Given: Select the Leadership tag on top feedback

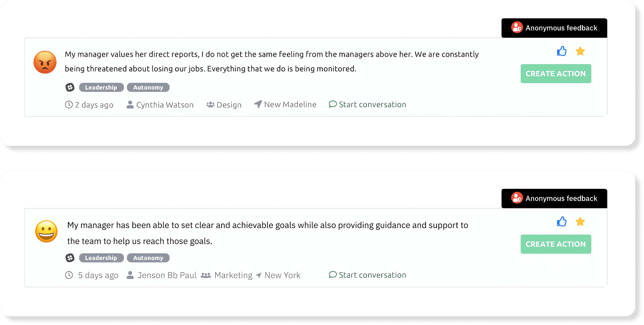Looking at the screenshot, I should (101, 87).
